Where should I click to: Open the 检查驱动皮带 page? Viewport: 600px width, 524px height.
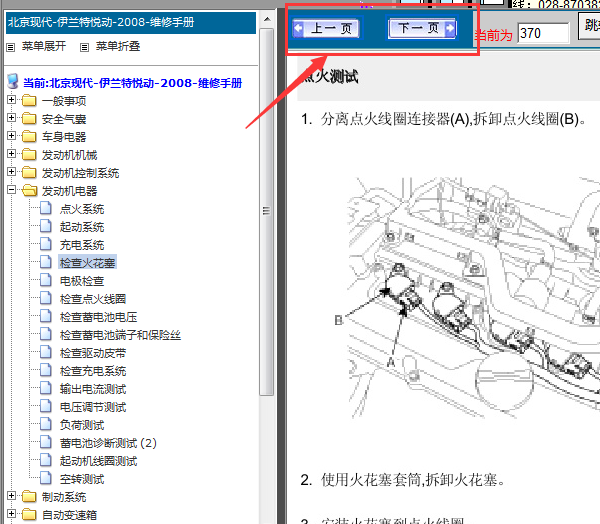coord(93,353)
